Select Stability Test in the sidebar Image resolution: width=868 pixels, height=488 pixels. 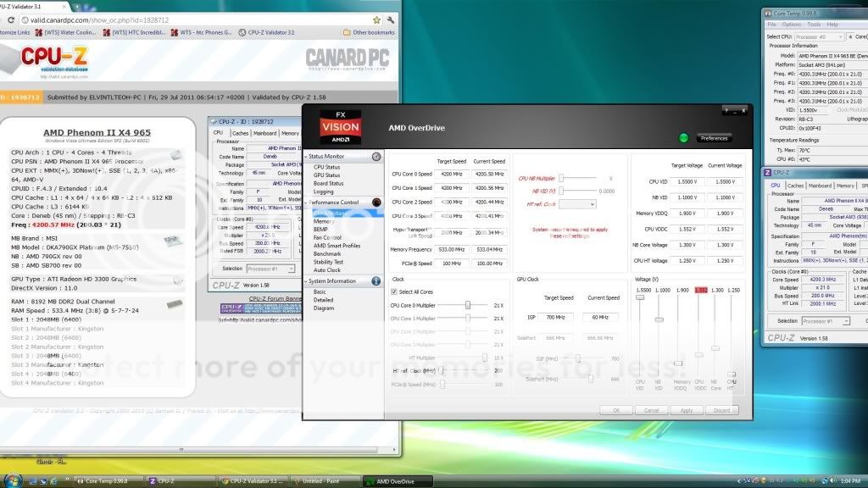tap(328, 262)
